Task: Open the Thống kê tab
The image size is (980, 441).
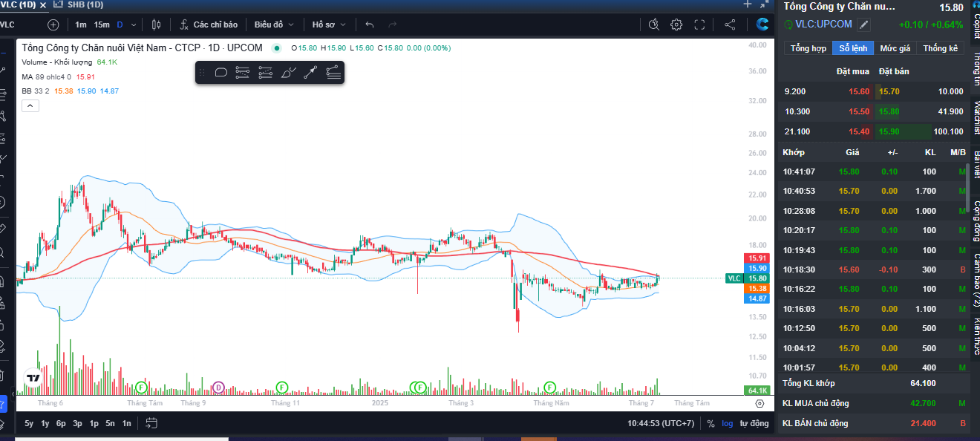Action: coord(941,48)
